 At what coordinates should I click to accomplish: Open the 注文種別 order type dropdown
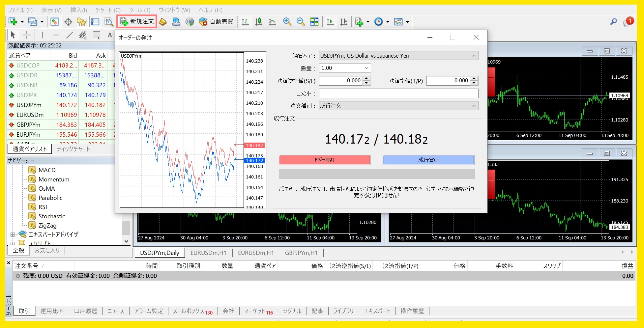click(x=398, y=106)
